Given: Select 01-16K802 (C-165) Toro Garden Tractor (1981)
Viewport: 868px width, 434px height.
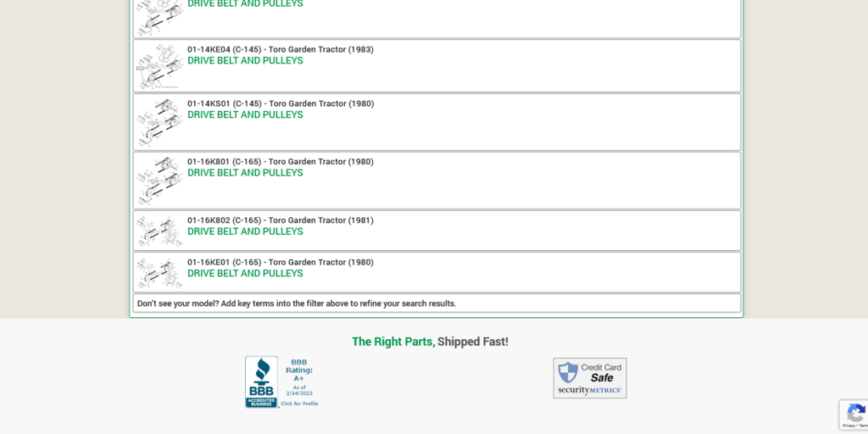Looking at the screenshot, I should 280,220.
